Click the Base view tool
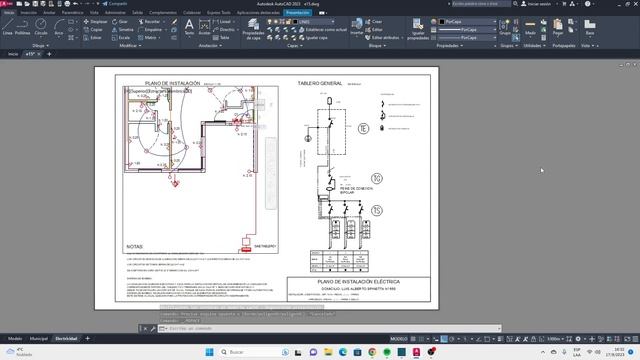The image size is (640, 360). [590, 27]
